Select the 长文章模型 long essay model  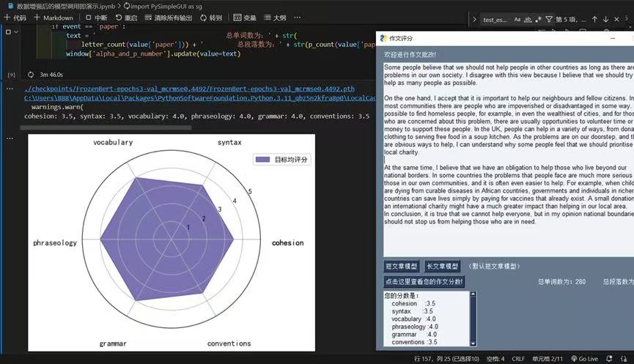pos(443,267)
